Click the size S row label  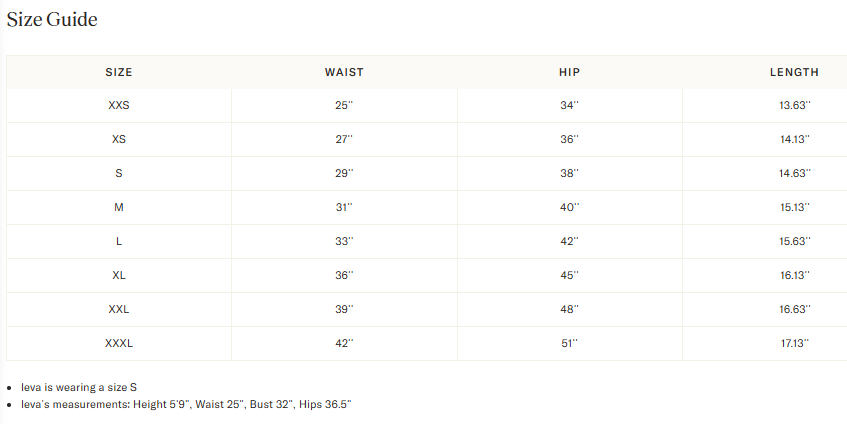tap(119, 173)
